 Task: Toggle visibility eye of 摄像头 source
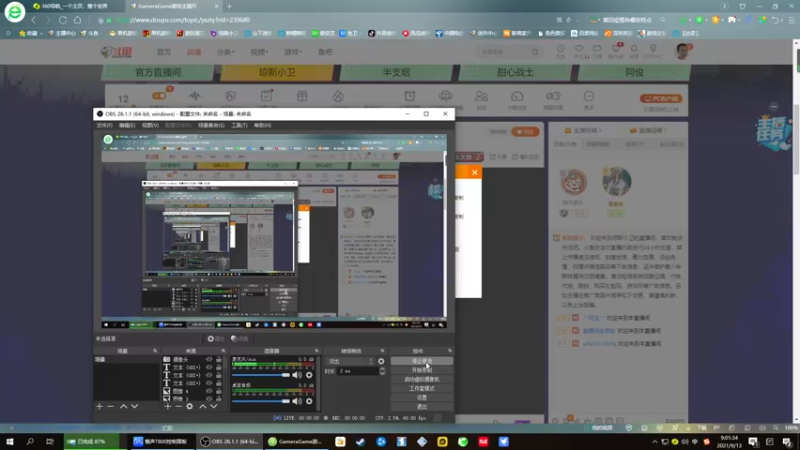click(x=209, y=360)
